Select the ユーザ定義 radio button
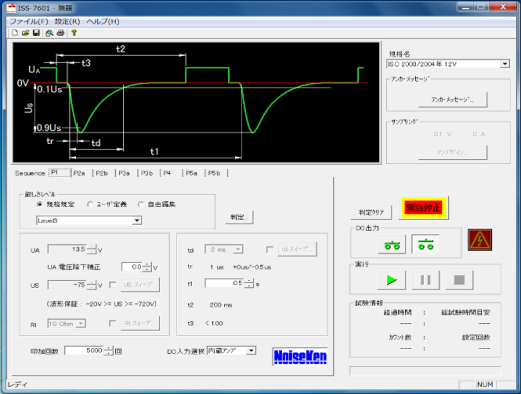 (90, 204)
